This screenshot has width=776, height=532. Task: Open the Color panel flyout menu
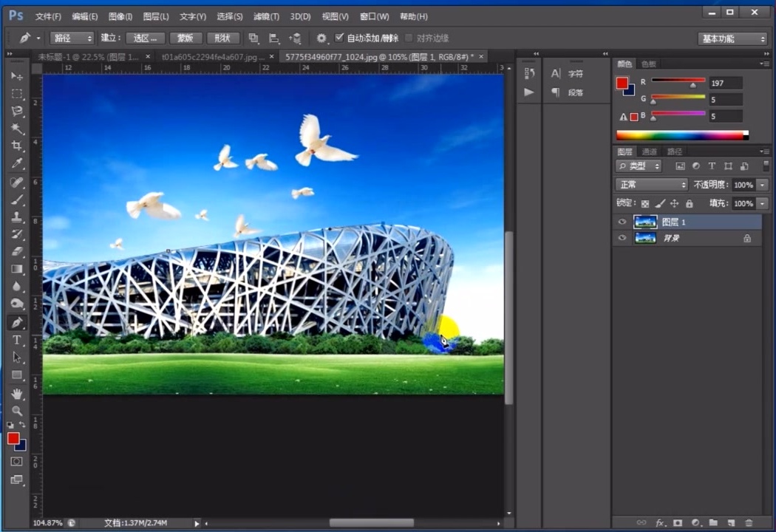(765, 64)
